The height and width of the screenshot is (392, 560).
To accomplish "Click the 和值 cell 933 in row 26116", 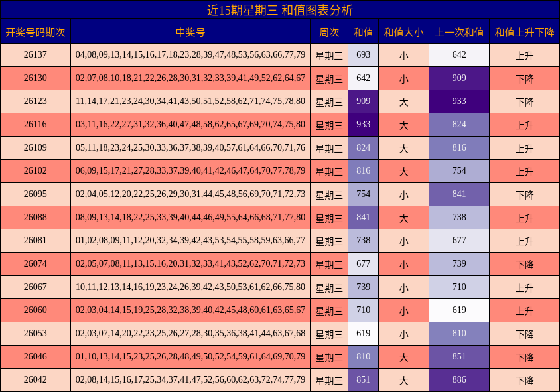I will click(x=363, y=125).
